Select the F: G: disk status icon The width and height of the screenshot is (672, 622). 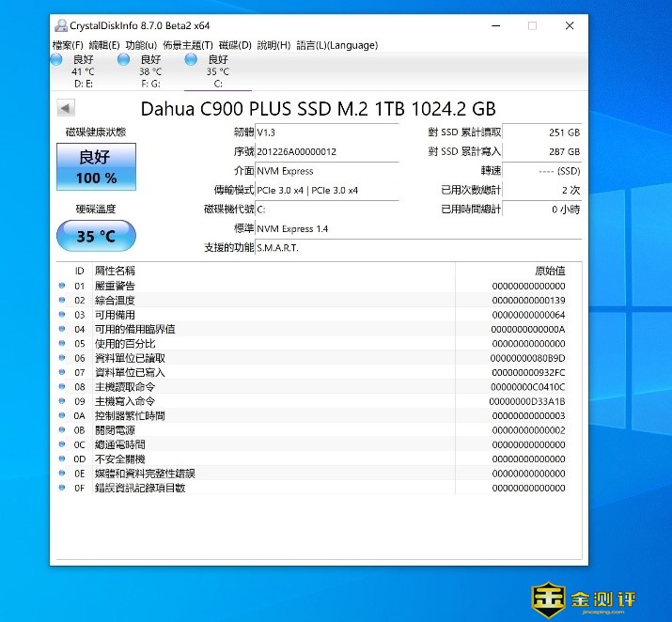click(x=123, y=60)
